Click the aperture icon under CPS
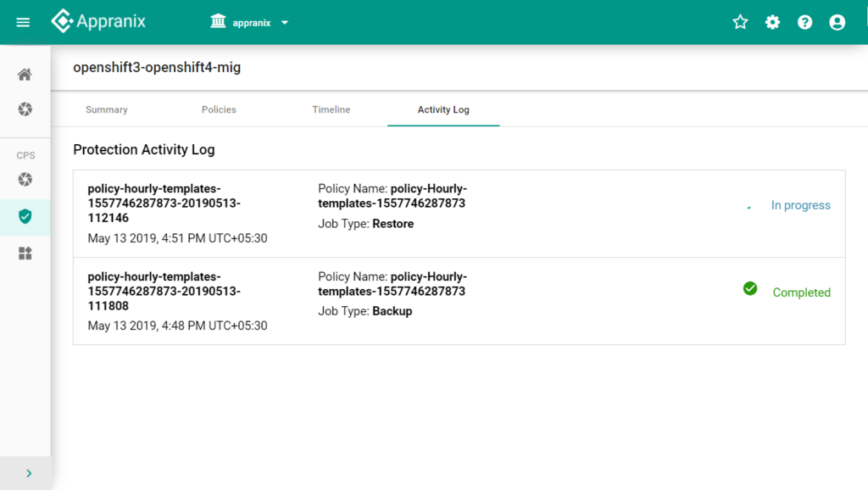The height and width of the screenshot is (490, 868). point(25,180)
